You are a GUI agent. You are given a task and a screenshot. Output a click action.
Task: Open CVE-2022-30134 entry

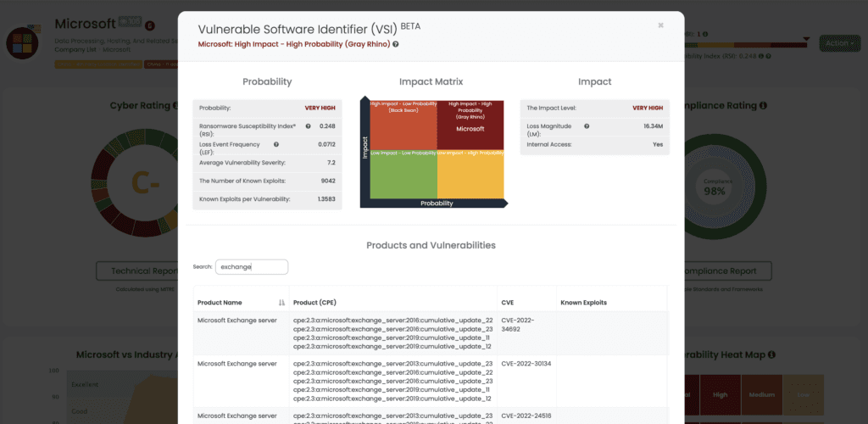tap(526, 364)
